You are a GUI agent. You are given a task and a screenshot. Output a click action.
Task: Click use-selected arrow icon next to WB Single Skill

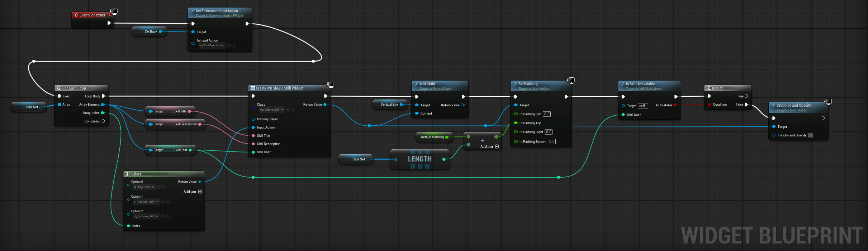pos(288,110)
